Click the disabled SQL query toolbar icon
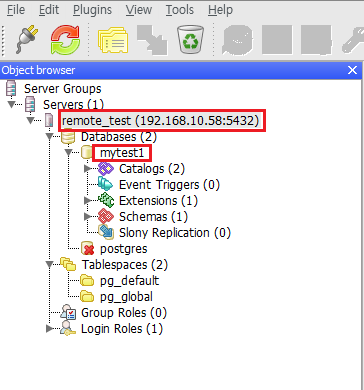This screenshot has height=390, width=364. pos(238,40)
